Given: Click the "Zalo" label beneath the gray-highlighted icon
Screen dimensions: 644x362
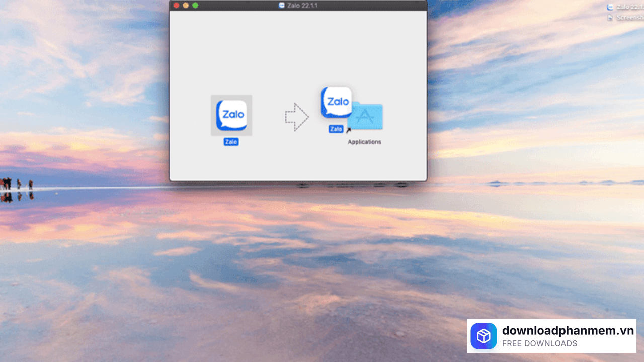Looking at the screenshot, I should [x=231, y=142].
